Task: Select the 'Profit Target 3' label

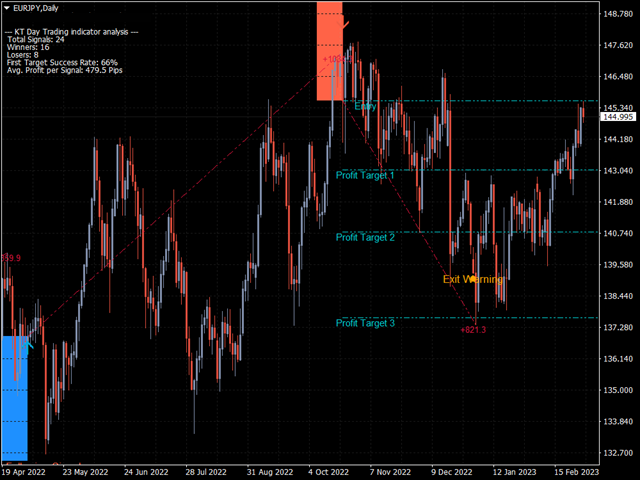Action: [365, 323]
